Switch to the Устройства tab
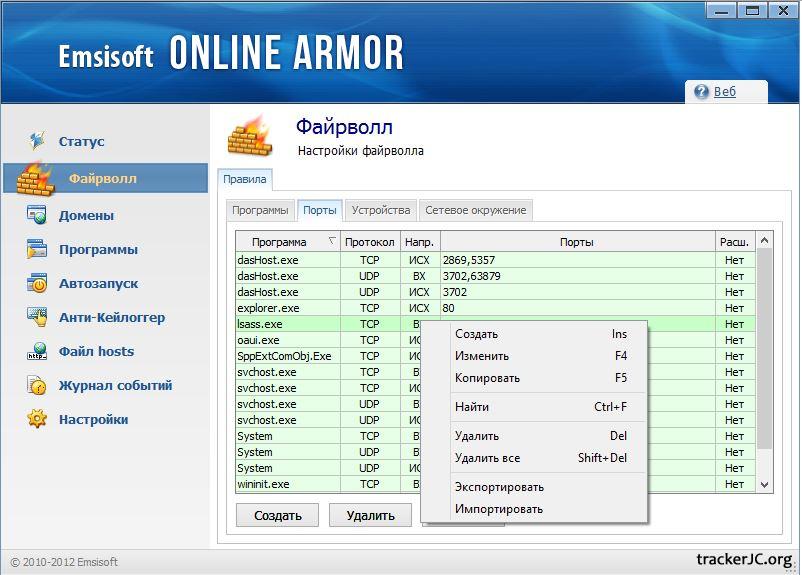Viewport: 802px width, 575px height. (380, 211)
